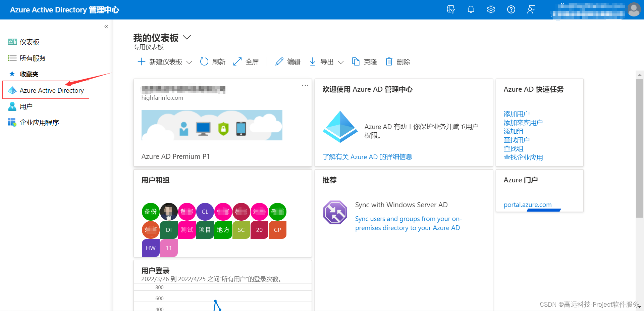Click the vertical scrollbar thumb

tap(640, 148)
